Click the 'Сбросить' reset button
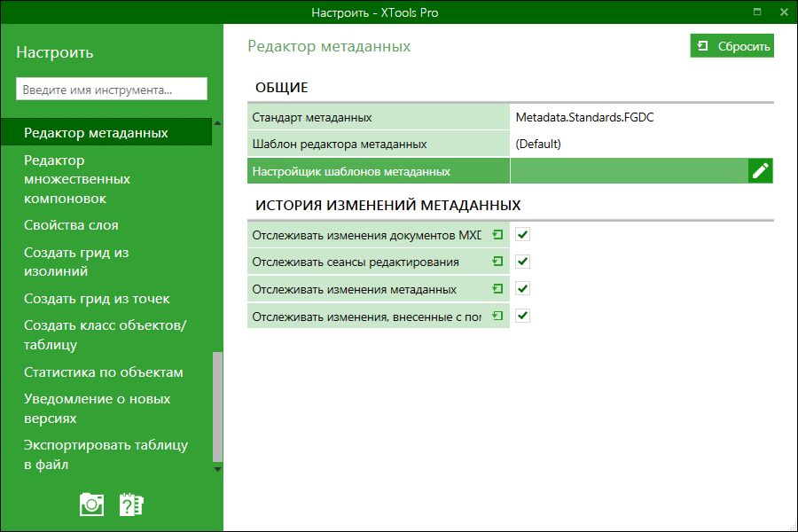Viewport: 798px width, 532px height. (x=731, y=46)
